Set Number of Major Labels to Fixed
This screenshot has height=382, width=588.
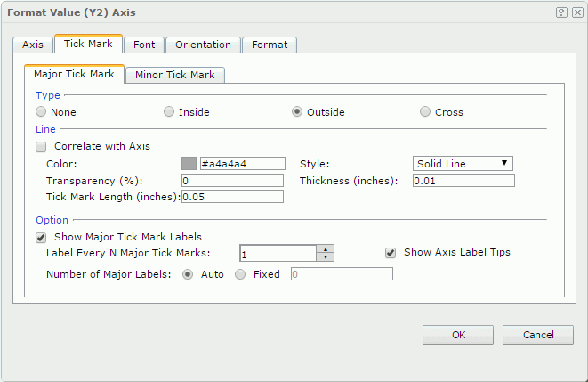240,274
